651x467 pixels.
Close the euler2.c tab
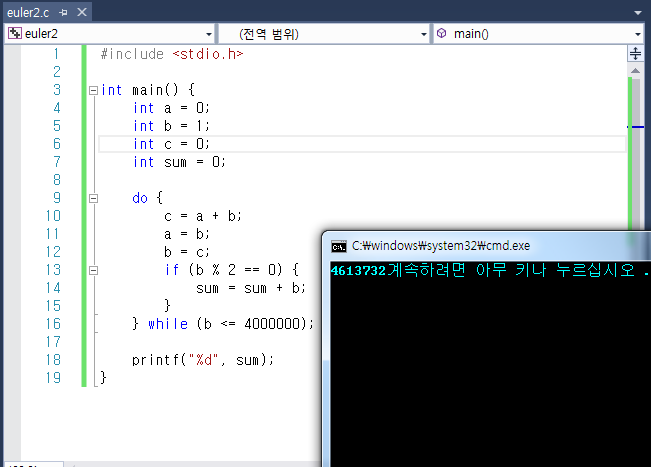point(82,12)
